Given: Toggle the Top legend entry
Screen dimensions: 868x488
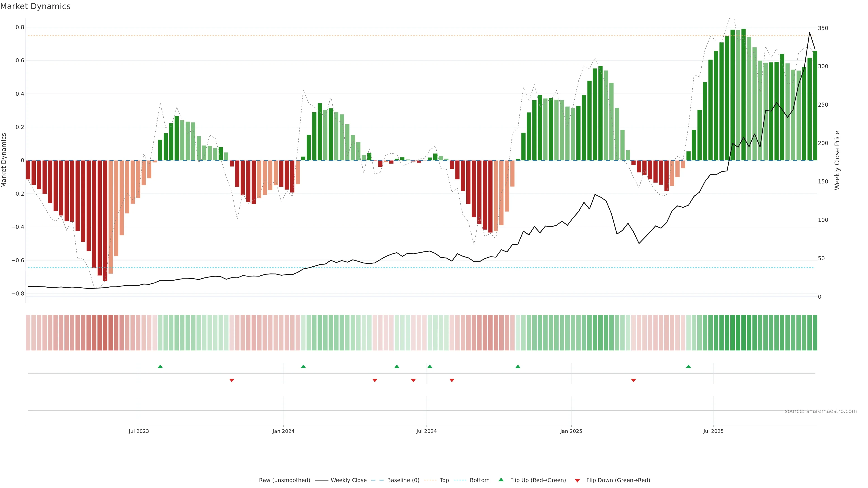Looking at the screenshot, I should tap(444, 480).
